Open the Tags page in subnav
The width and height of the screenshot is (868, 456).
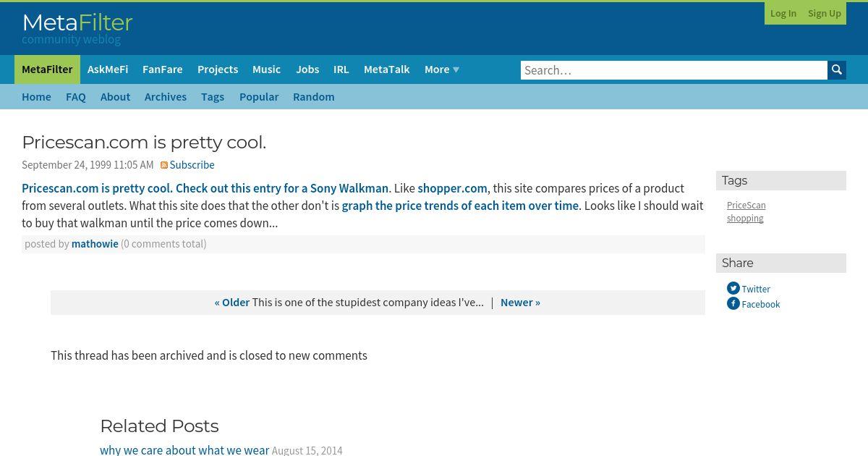coord(213,97)
